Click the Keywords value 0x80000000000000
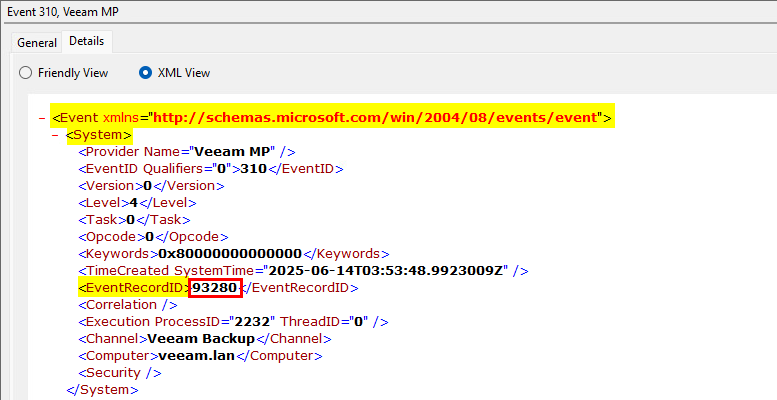The image size is (777, 400). click(x=230, y=254)
